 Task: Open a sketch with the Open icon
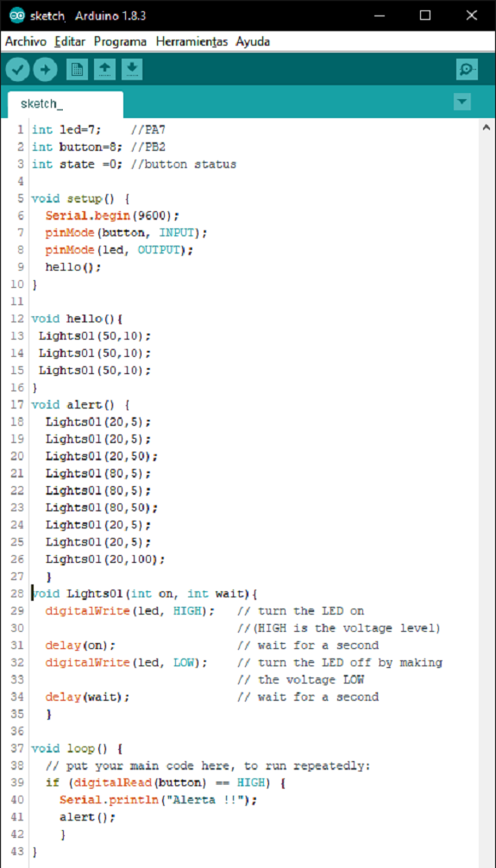pyautogui.click(x=104, y=70)
